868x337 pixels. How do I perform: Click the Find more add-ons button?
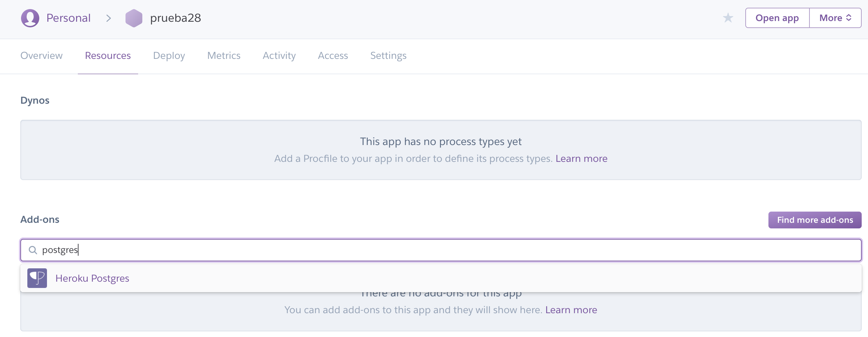(x=815, y=220)
